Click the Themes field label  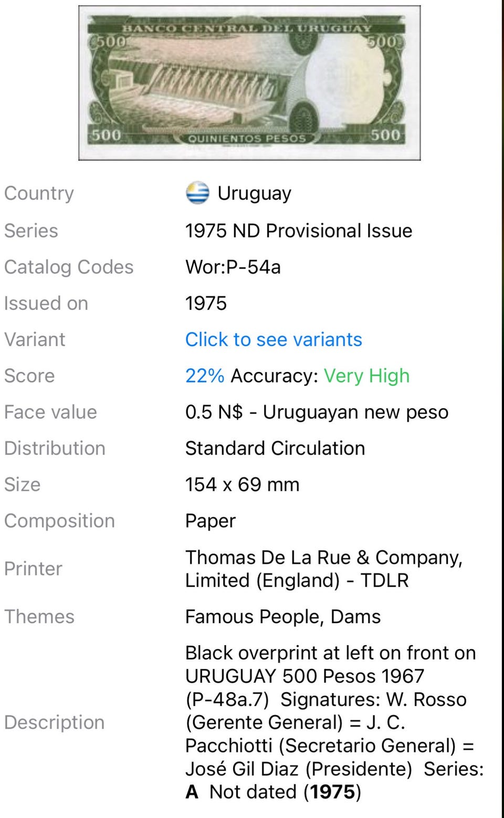pyautogui.click(x=39, y=616)
